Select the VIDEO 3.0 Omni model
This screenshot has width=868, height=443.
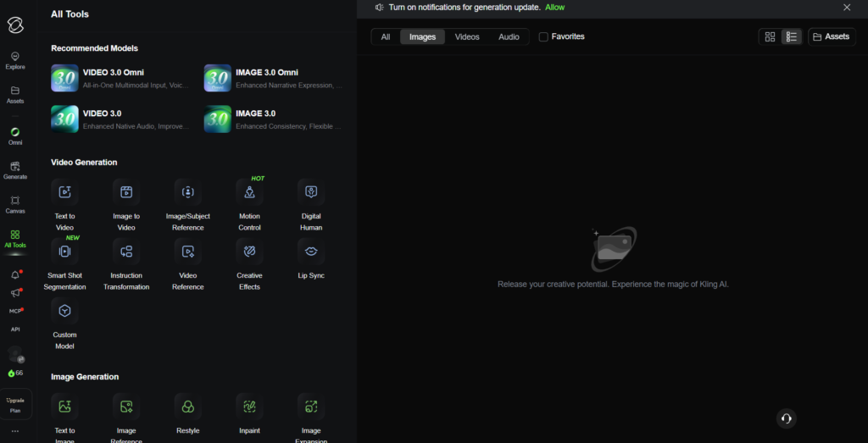click(122, 78)
